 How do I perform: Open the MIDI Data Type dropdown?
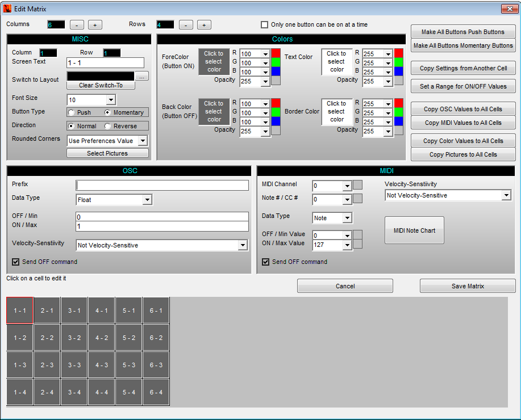pyautogui.click(x=347, y=218)
